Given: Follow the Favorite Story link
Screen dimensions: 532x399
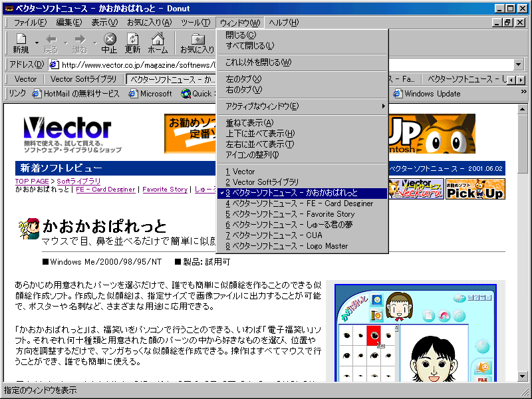Looking at the screenshot, I should [x=165, y=190].
